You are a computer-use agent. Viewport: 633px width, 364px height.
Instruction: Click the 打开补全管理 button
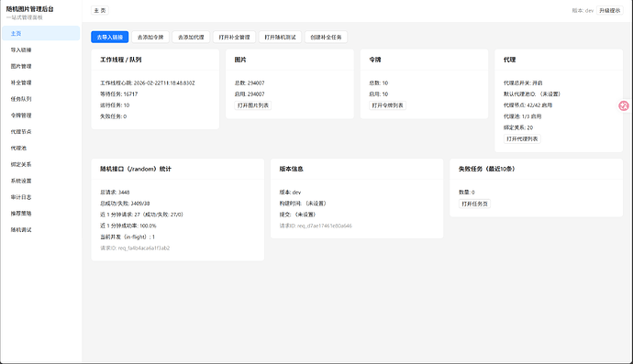pyautogui.click(x=234, y=37)
